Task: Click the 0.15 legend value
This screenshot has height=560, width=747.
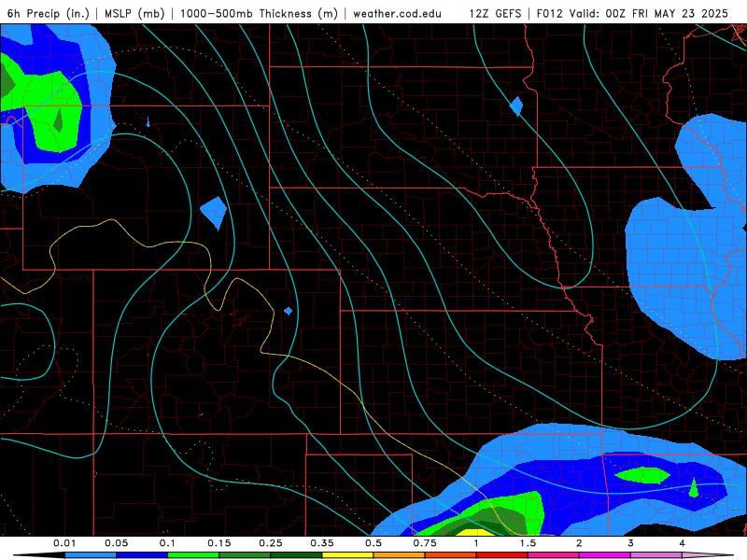Action: (219, 543)
